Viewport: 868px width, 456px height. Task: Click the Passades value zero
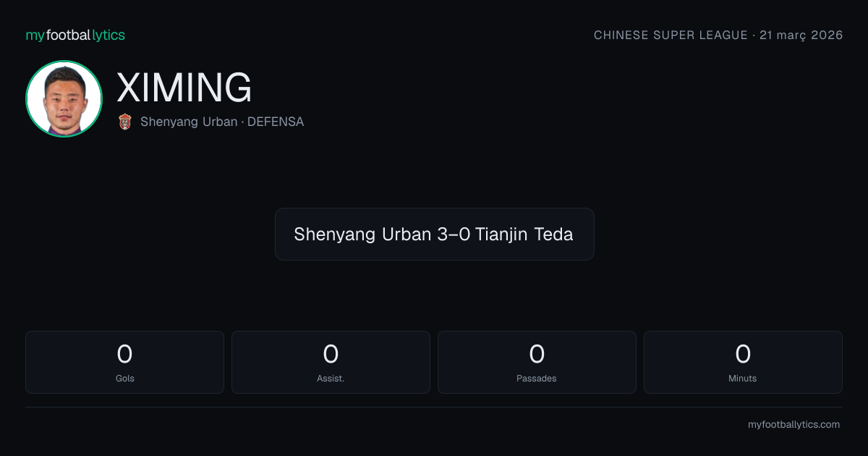click(x=537, y=354)
